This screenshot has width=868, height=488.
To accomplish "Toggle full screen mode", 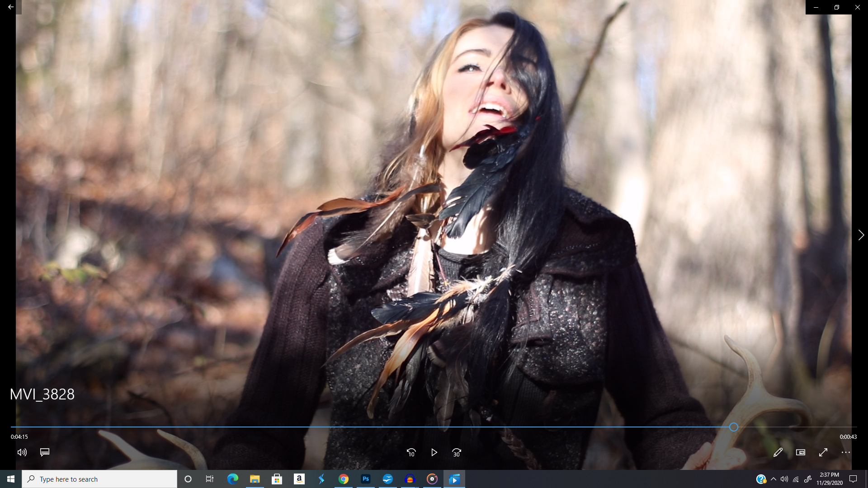I will (x=823, y=452).
